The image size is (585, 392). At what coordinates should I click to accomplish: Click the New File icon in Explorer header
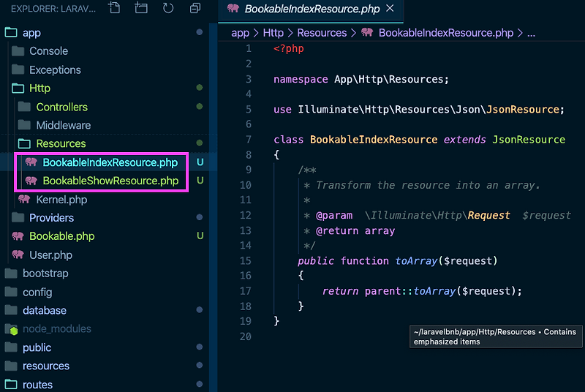tap(114, 8)
